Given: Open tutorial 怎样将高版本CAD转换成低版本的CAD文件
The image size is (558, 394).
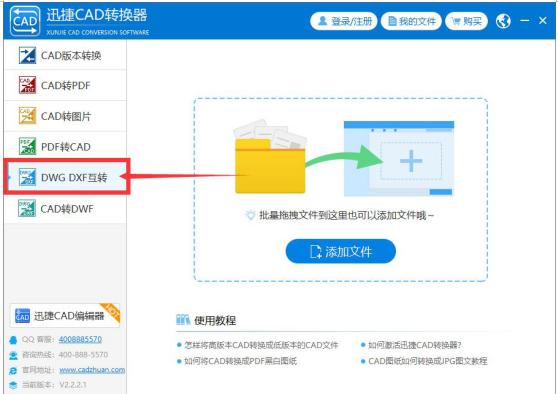Looking at the screenshot, I should click(261, 345).
